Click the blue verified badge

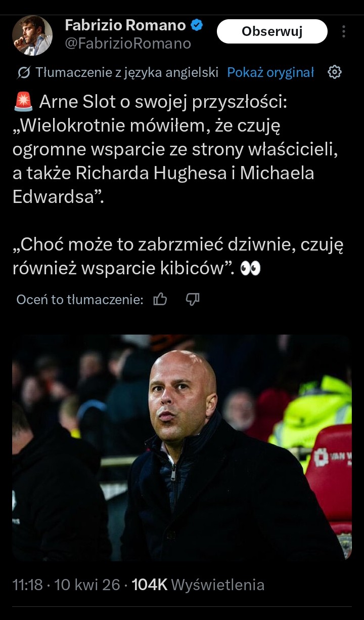click(x=197, y=25)
